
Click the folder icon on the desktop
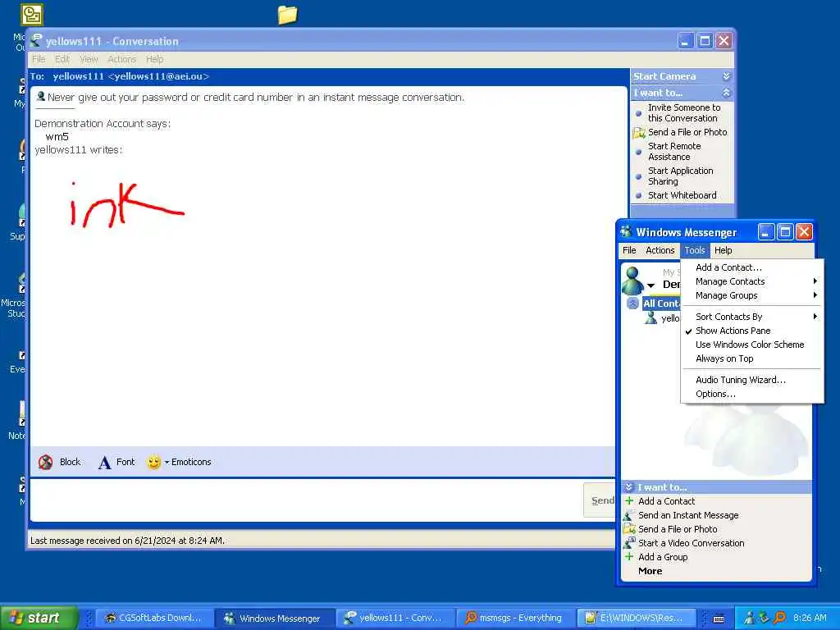pos(288,15)
